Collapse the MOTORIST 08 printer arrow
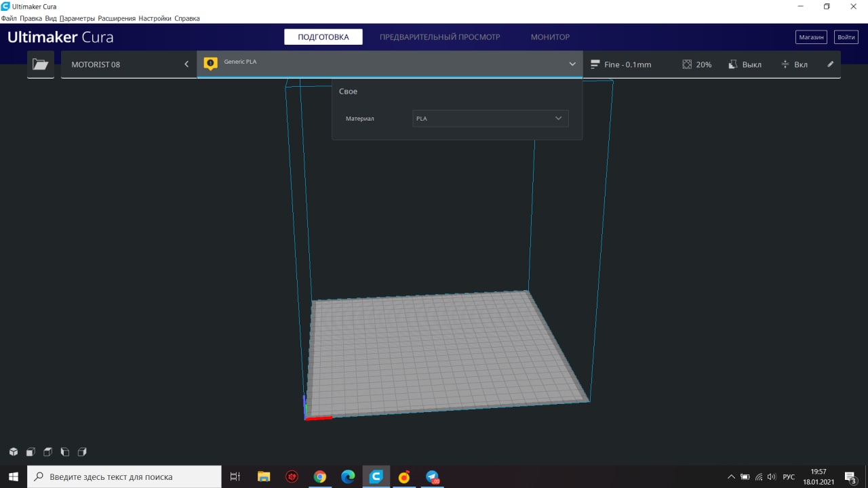The image size is (868, 488). pyautogui.click(x=186, y=64)
